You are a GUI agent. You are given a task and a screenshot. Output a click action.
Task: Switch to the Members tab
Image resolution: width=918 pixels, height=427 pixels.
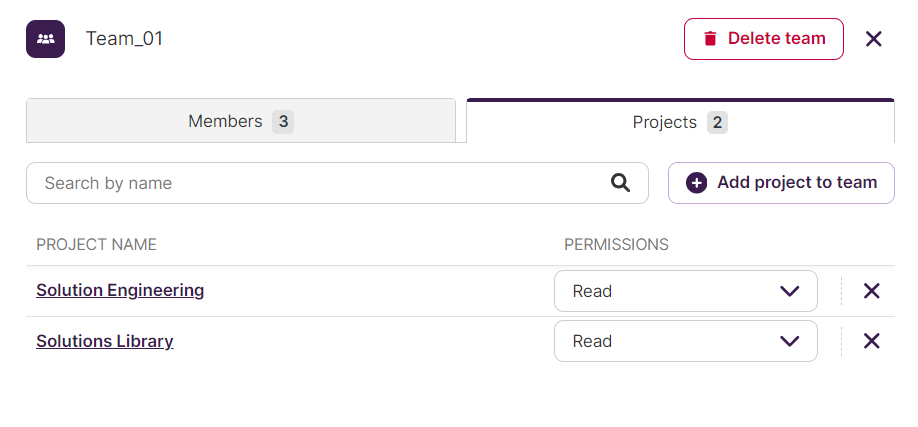(241, 121)
